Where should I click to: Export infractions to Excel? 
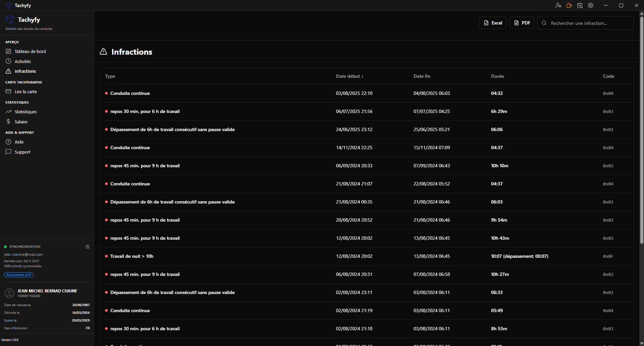493,23
